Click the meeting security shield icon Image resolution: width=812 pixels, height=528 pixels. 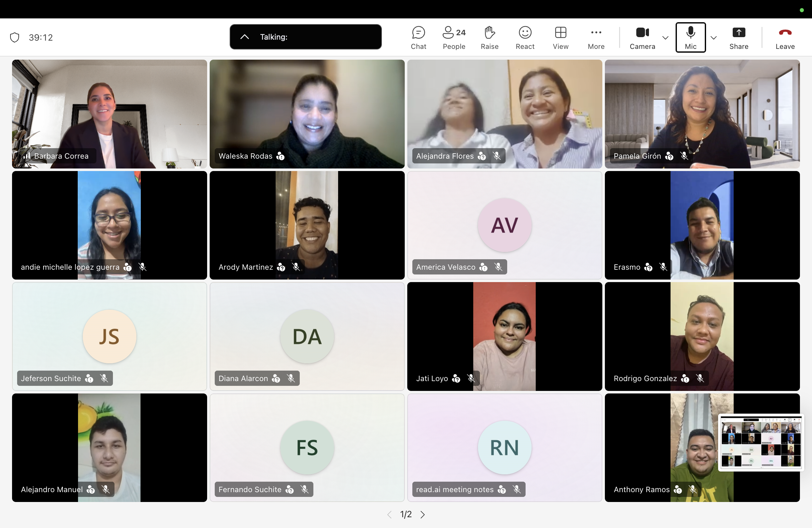(x=15, y=37)
